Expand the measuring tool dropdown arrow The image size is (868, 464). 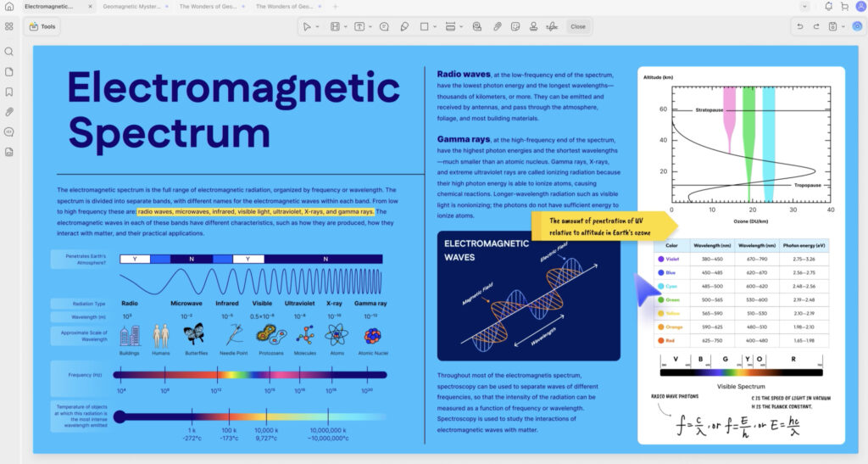click(x=461, y=26)
